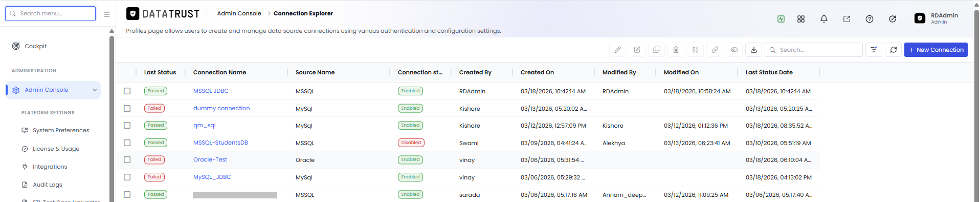The height and width of the screenshot is (202, 980).
Task: Check the MSSQL JDBC row checkbox
Action: coord(127,91)
